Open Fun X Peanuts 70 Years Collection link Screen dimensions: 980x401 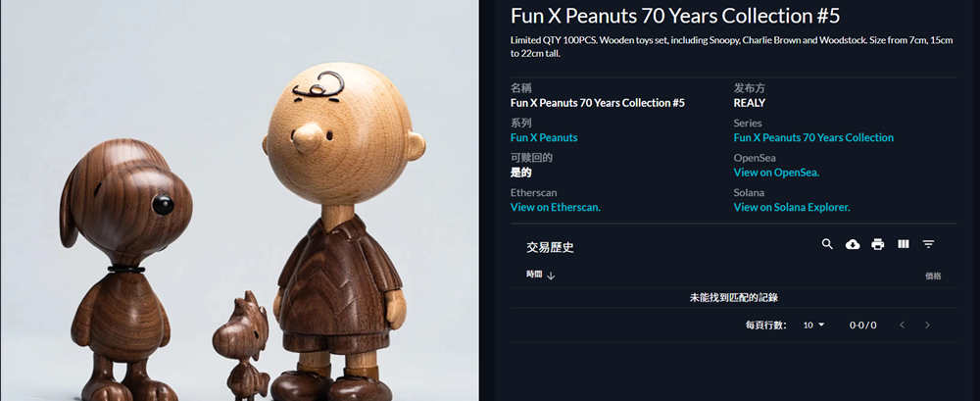(813, 137)
